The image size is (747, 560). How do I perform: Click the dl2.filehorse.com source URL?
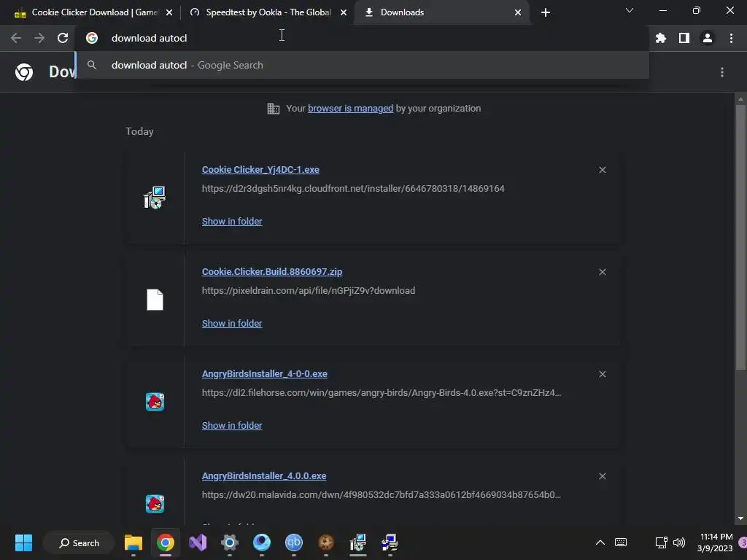[382, 393]
